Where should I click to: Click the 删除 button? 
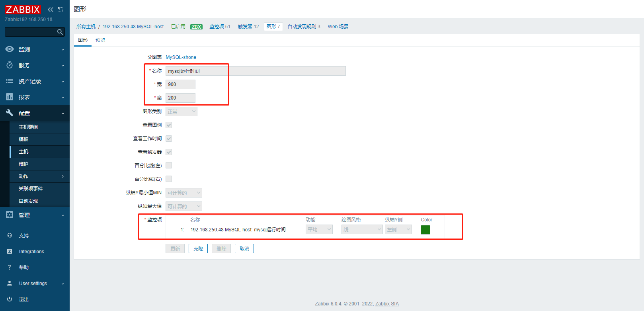[x=221, y=248]
